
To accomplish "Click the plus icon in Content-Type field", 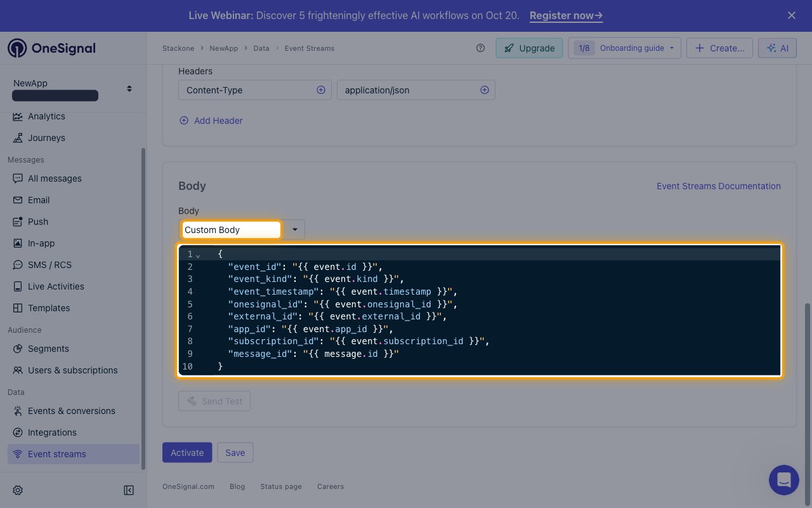I will 321,90.
